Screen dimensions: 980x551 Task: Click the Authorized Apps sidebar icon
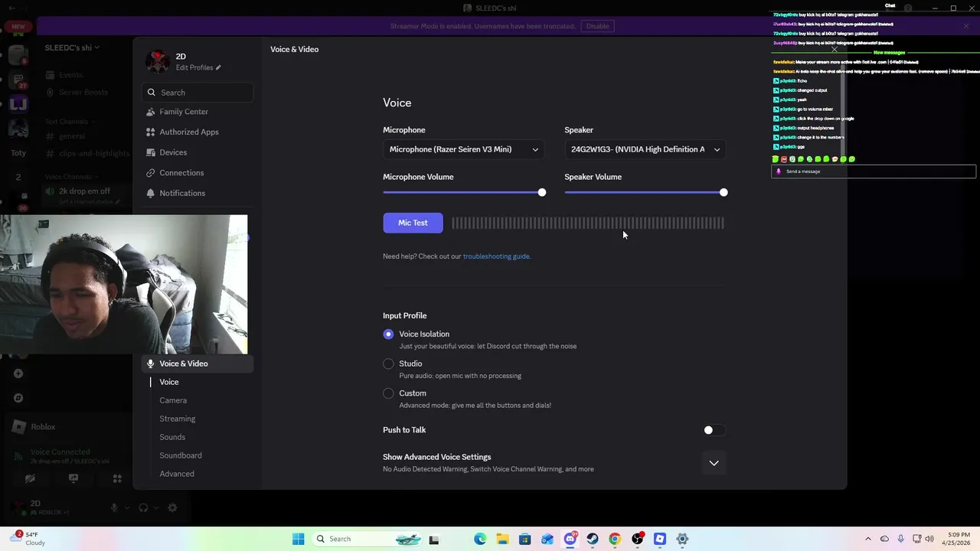click(x=151, y=132)
